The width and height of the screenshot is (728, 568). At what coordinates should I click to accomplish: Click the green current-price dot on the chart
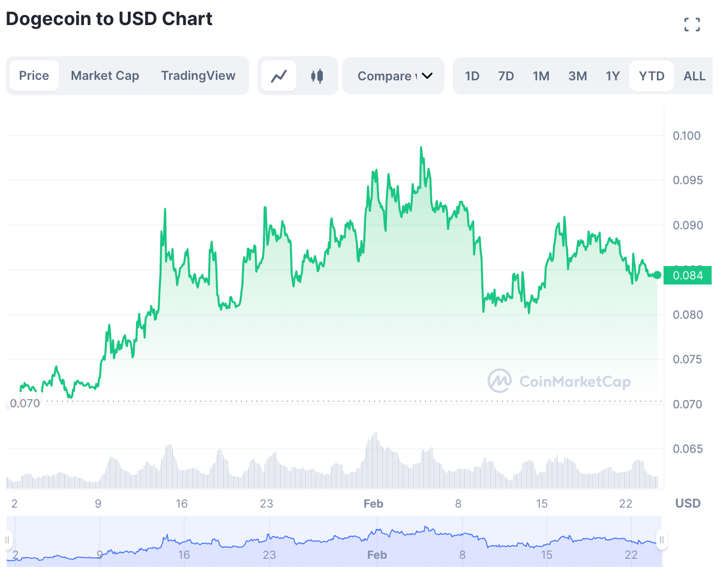click(657, 275)
